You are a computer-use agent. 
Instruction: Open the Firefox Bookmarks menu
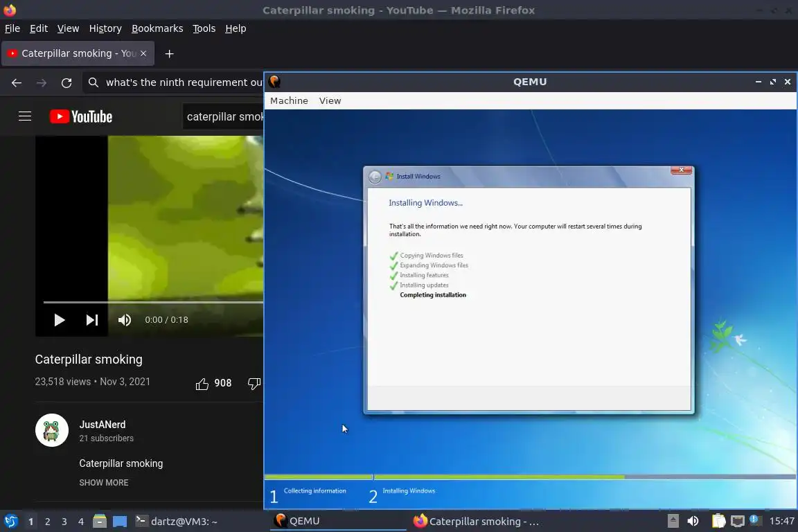(157, 28)
